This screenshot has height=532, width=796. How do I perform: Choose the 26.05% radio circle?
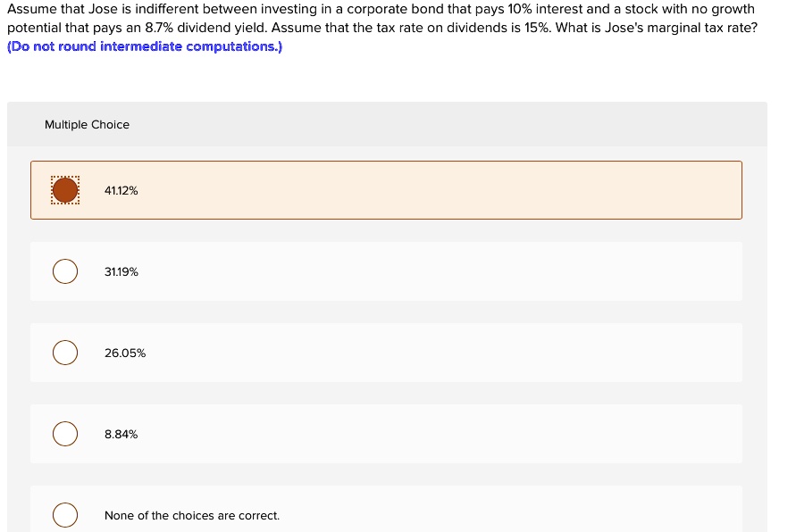click(x=65, y=353)
